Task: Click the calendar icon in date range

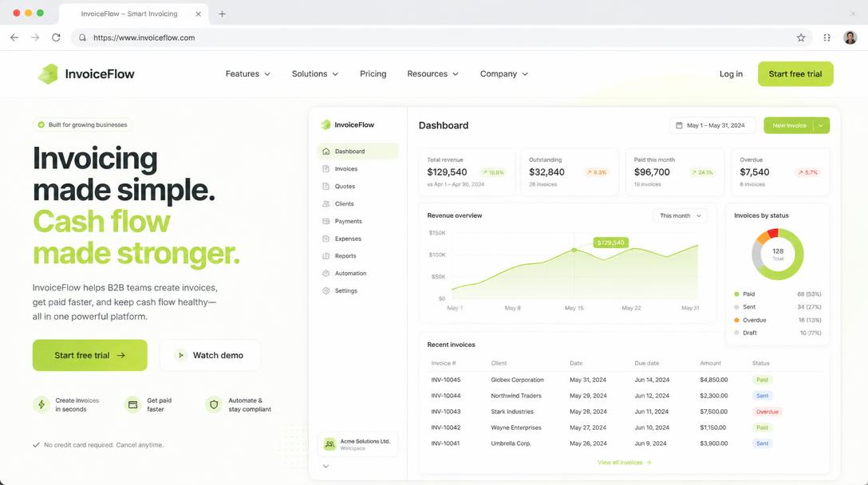Action: [x=679, y=125]
